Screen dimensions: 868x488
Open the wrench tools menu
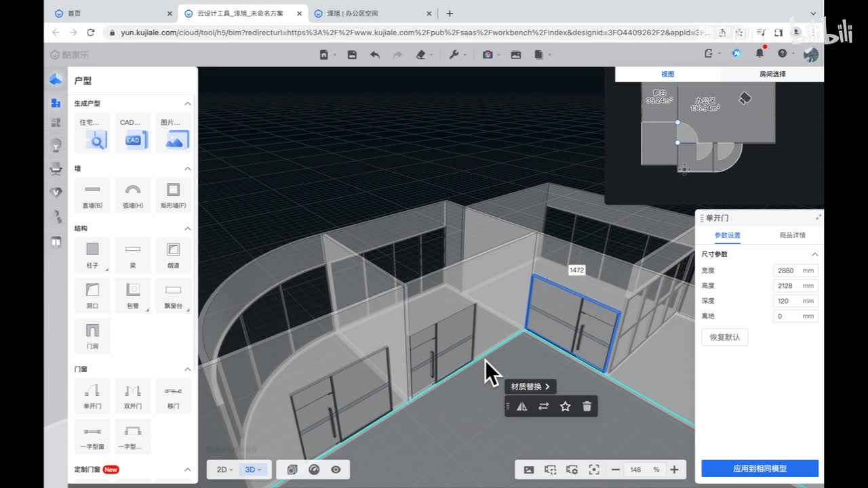[x=454, y=55]
